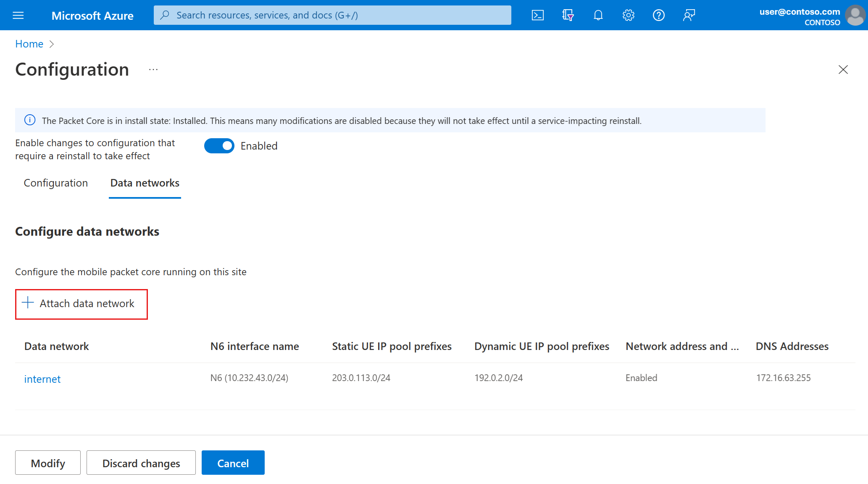
Task: Click the feedback smiley face icon
Action: pyautogui.click(x=689, y=15)
